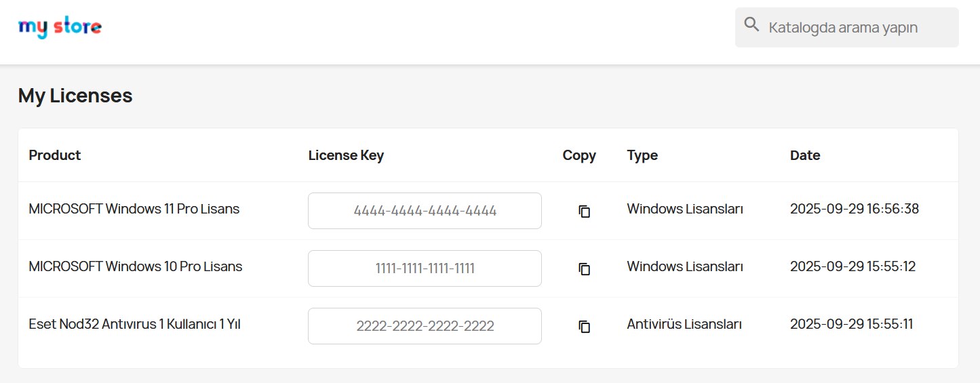Click the Type column header

[642, 155]
